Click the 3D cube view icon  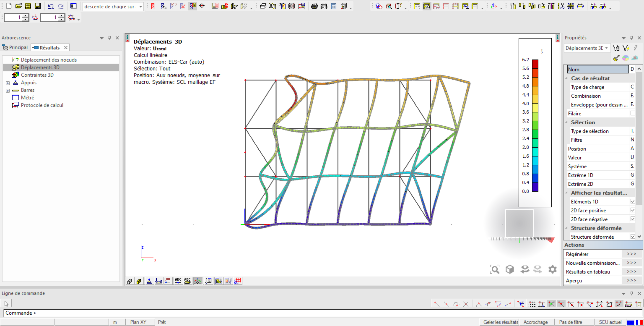coord(510,269)
